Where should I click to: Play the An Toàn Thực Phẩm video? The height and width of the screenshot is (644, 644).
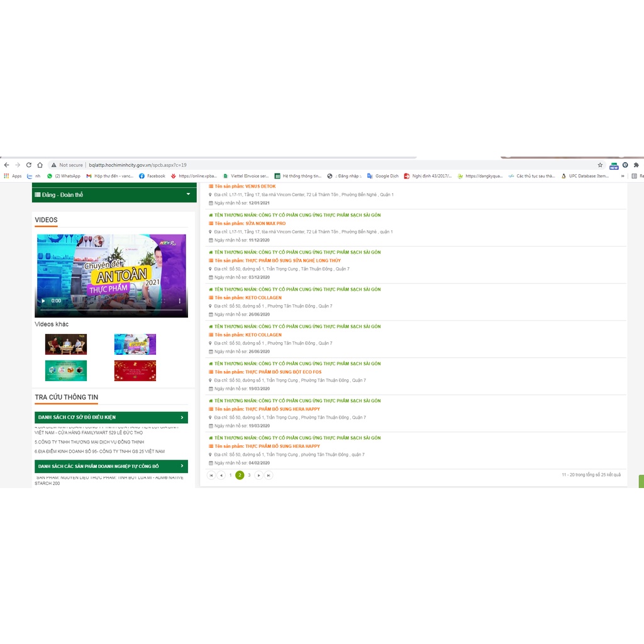43,301
